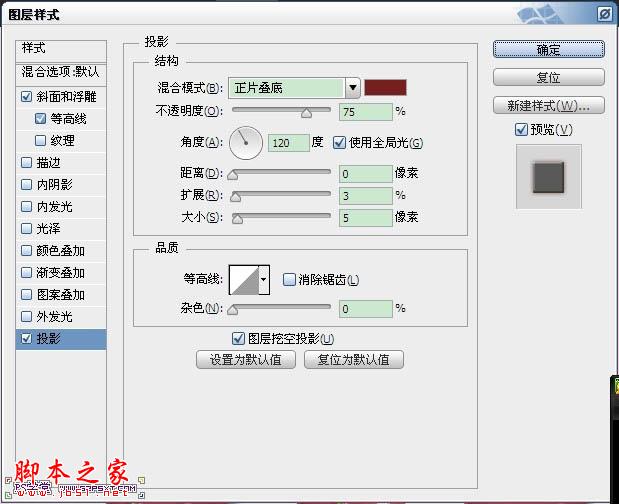Expand the 等高线 contour dropdown arrow

point(264,280)
